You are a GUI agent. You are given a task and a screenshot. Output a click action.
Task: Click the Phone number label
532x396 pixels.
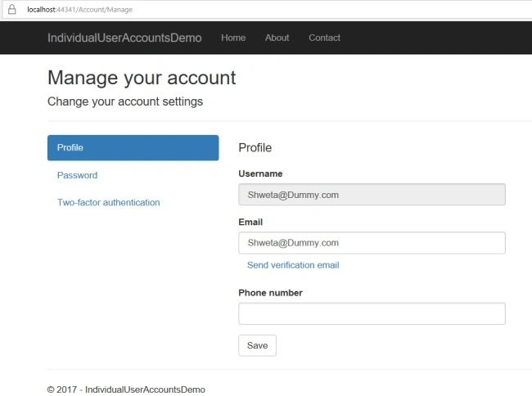coord(270,293)
